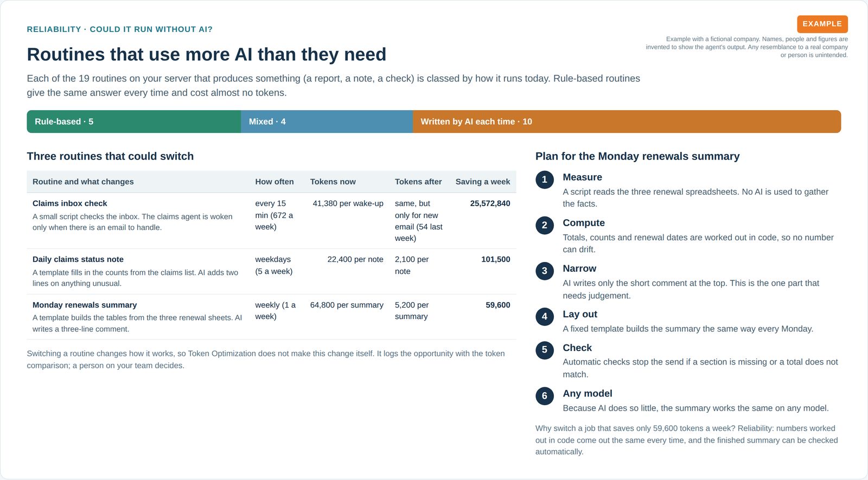Select the Daily claims status note routine title
This screenshot has width=868, height=480.
click(x=78, y=259)
